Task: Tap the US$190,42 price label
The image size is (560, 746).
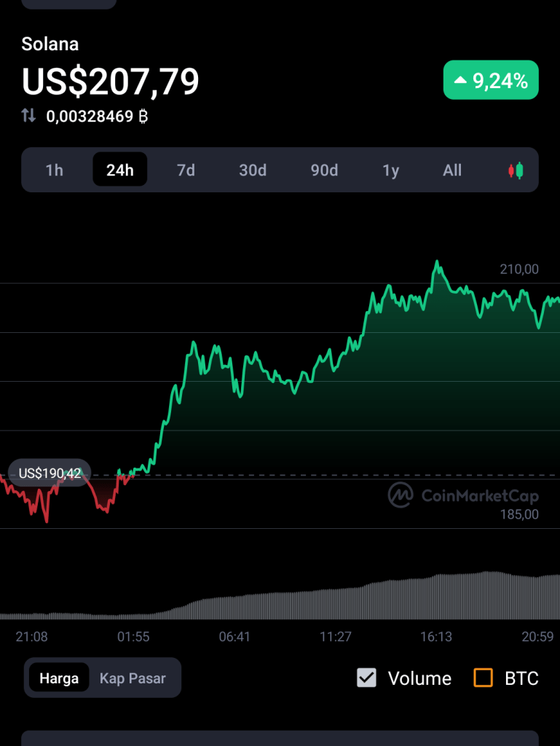Action: [50, 474]
